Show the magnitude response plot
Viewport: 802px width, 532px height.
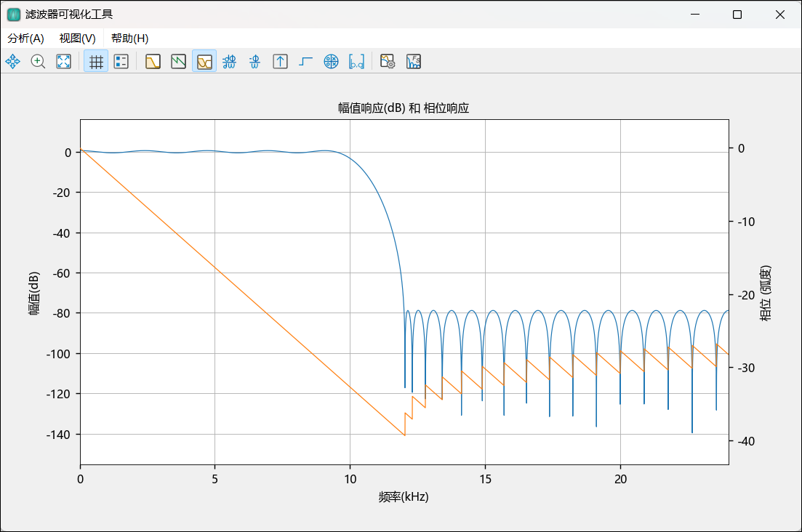[153, 62]
